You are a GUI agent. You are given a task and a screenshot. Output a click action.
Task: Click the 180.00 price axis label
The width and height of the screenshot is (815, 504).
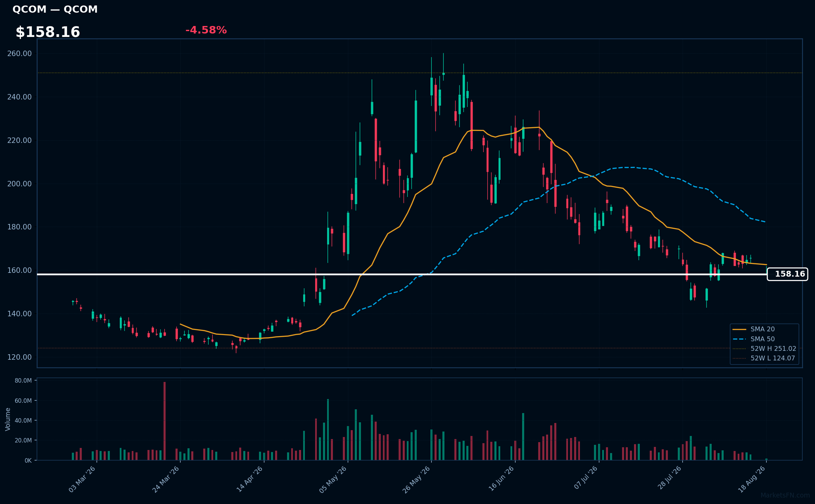click(x=20, y=227)
